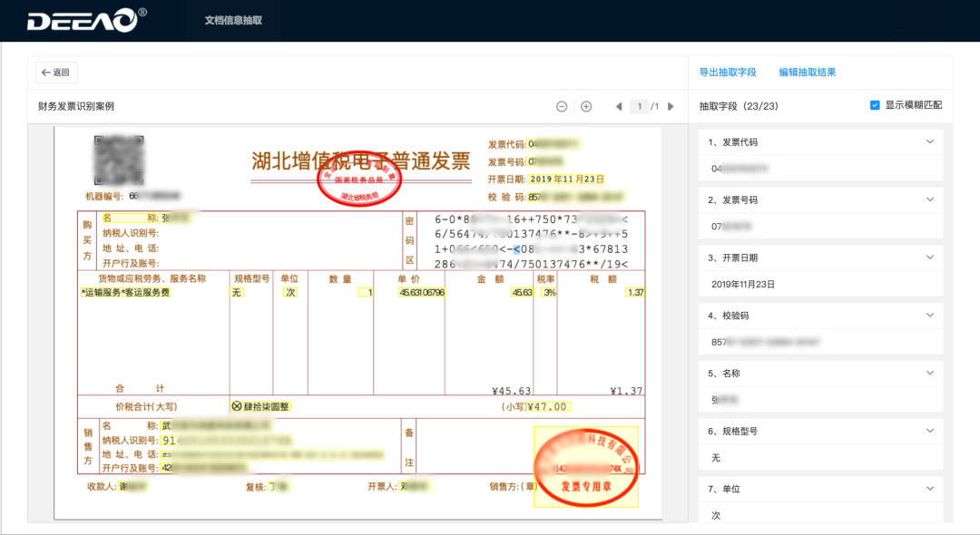Viewport: 980px width, 535px height.
Task: Select the value 2019年11月23日 in the field list
Action: pos(742,284)
